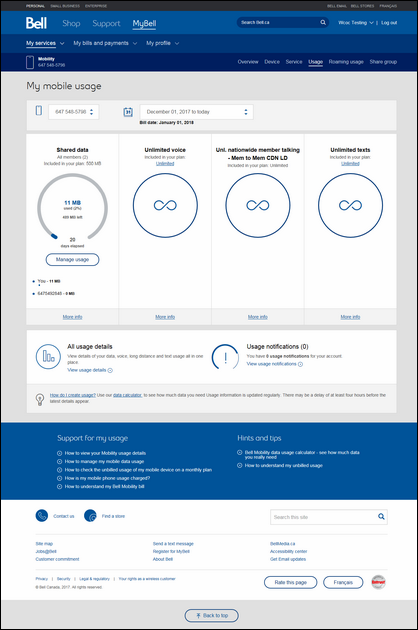Screen dimensions: 418x630
Task: Open the billing period date dropdown
Action: point(197,112)
